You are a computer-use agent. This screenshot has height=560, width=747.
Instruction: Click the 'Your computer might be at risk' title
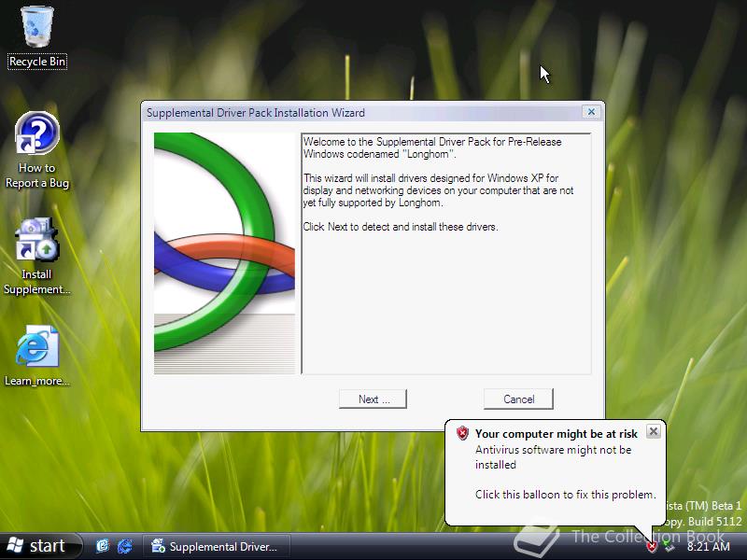pyautogui.click(x=557, y=434)
